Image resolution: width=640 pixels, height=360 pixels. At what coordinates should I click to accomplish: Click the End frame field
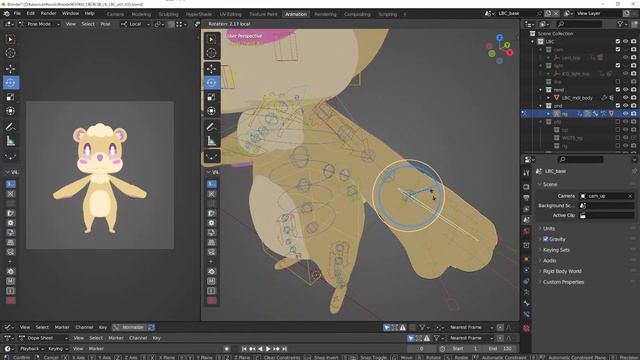[x=499, y=349]
